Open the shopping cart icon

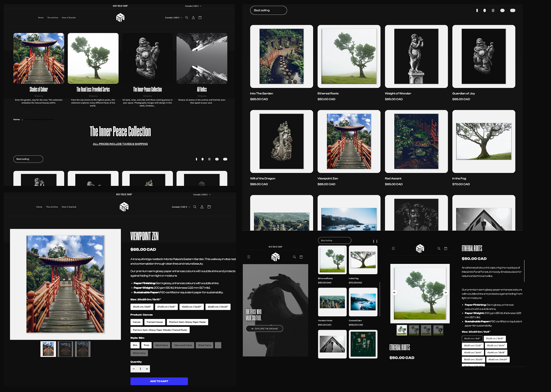[200, 18]
